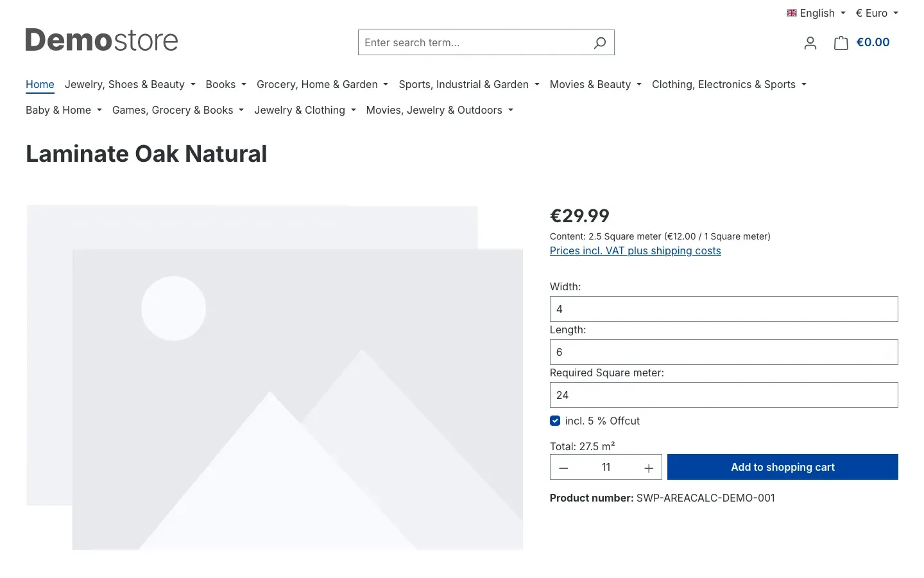The image size is (924, 578).
Task: Click the search magnifier icon
Action: tap(600, 43)
